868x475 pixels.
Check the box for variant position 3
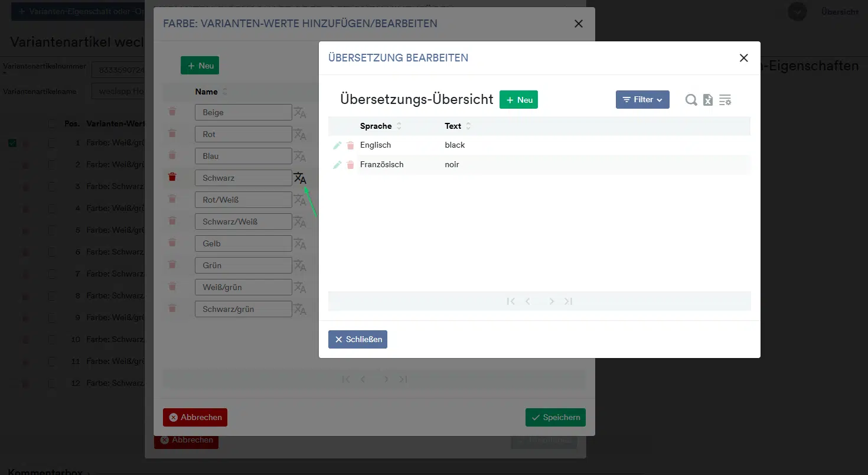[x=53, y=187]
